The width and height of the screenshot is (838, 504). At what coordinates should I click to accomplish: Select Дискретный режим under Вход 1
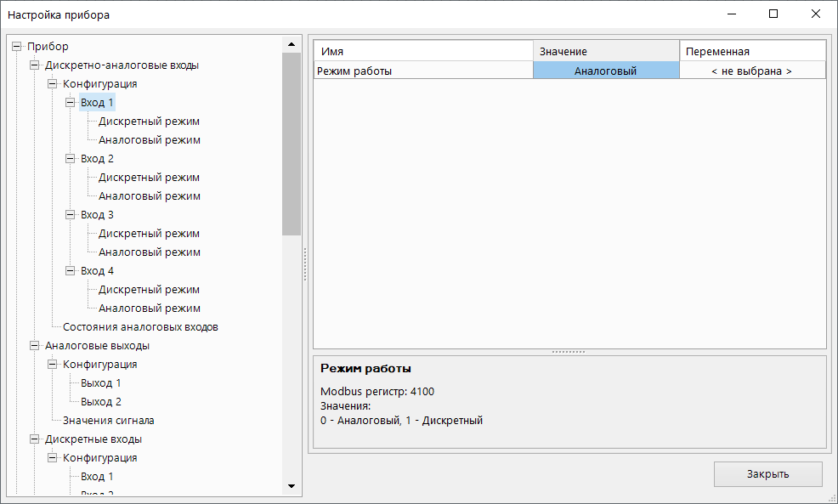[149, 122]
